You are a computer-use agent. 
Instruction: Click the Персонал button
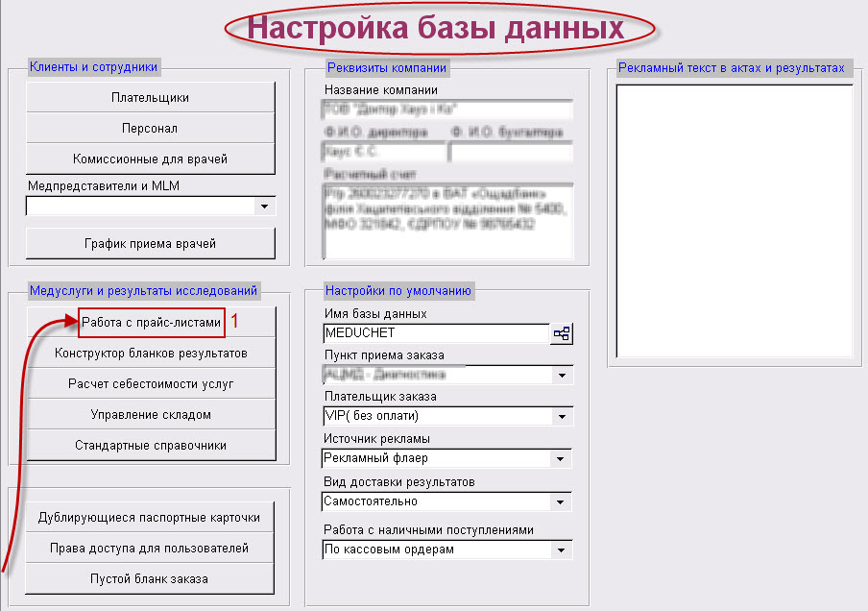pos(151,128)
